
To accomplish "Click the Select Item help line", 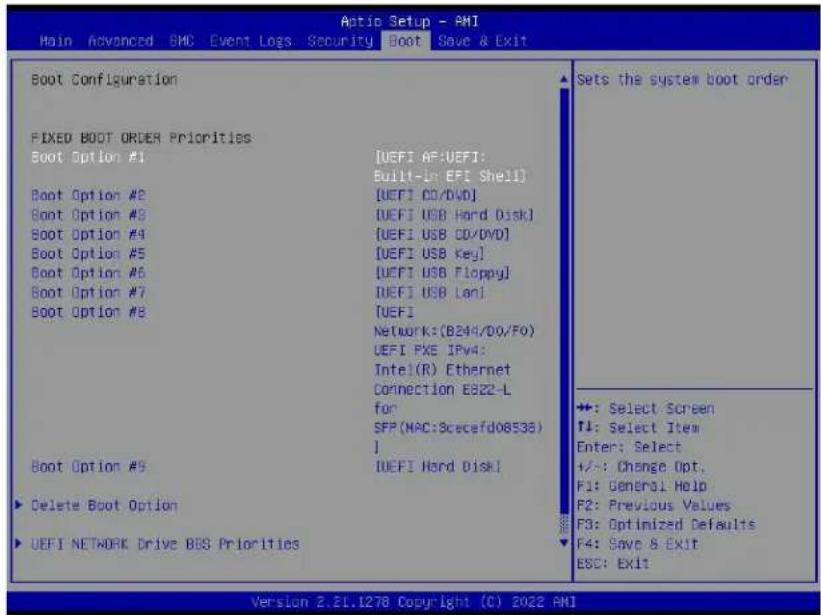I will click(638, 428).
